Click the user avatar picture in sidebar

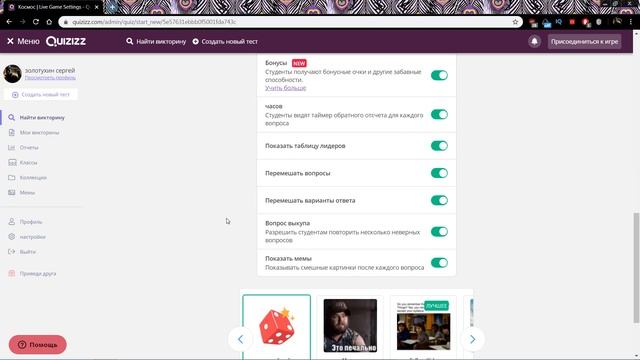tap(12, 73)
